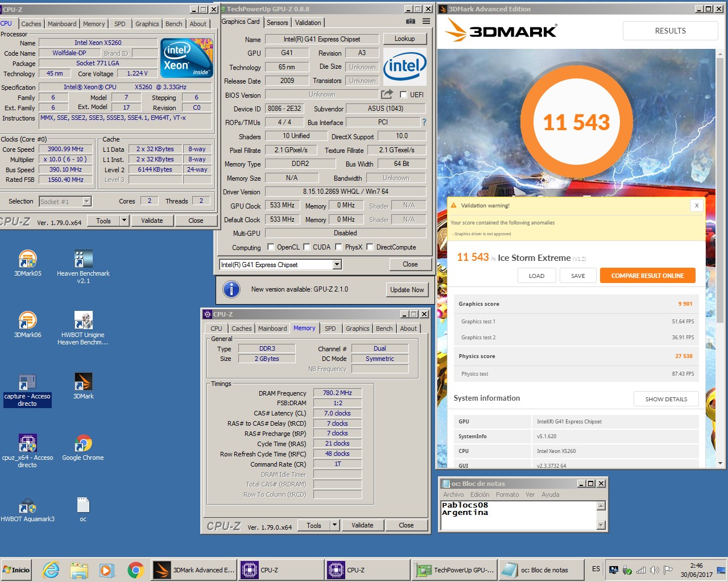Viewport: 728px width, 582px height.
Task: Click the Tools button in top CPU-Z
Action: tap(104, 221)
